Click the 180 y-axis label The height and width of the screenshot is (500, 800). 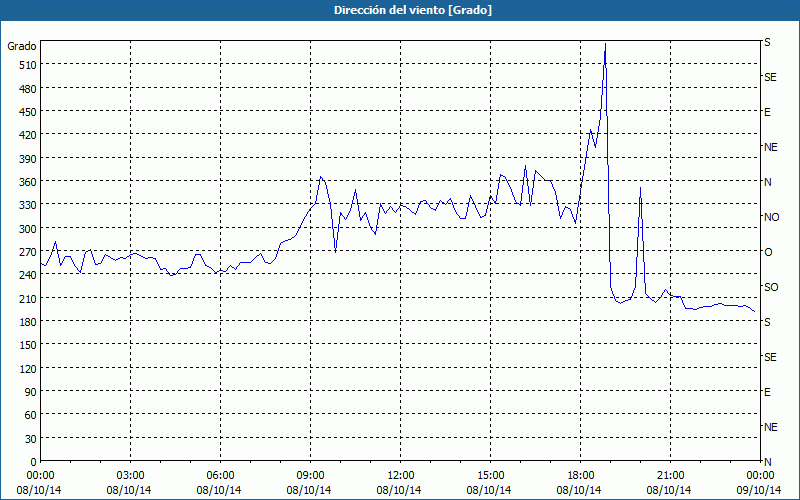[29, 322]
